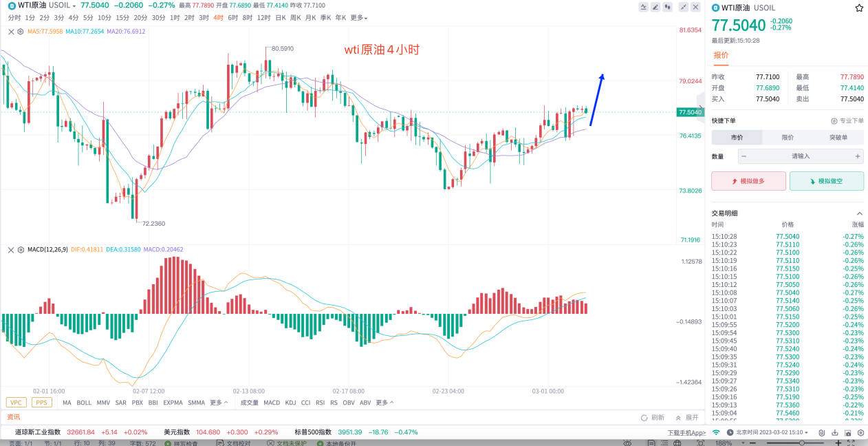Toggle the fullscreen expand chart icon
Screen dimensions: 868x446
[684, 7]
